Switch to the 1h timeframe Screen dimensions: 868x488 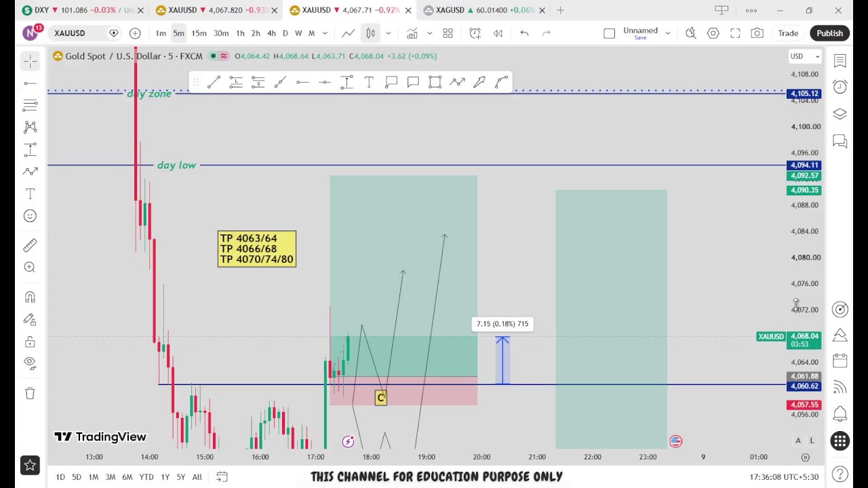point(240,33)
